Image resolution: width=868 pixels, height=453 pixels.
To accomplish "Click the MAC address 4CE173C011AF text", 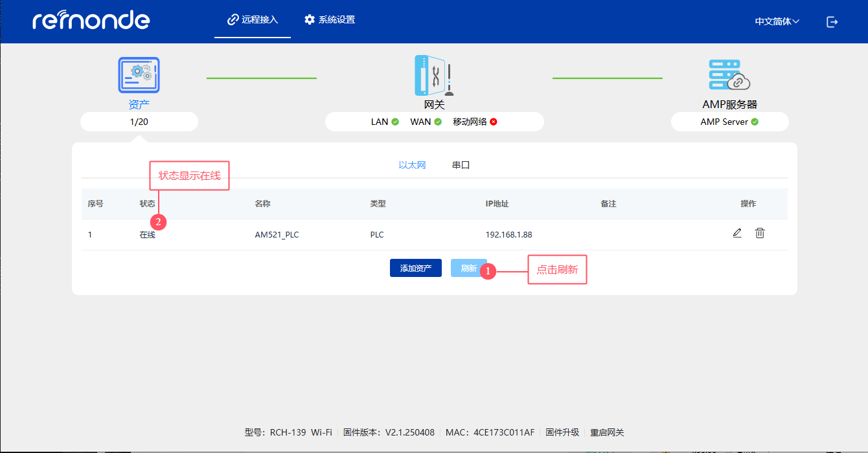I will pos(504,432).
